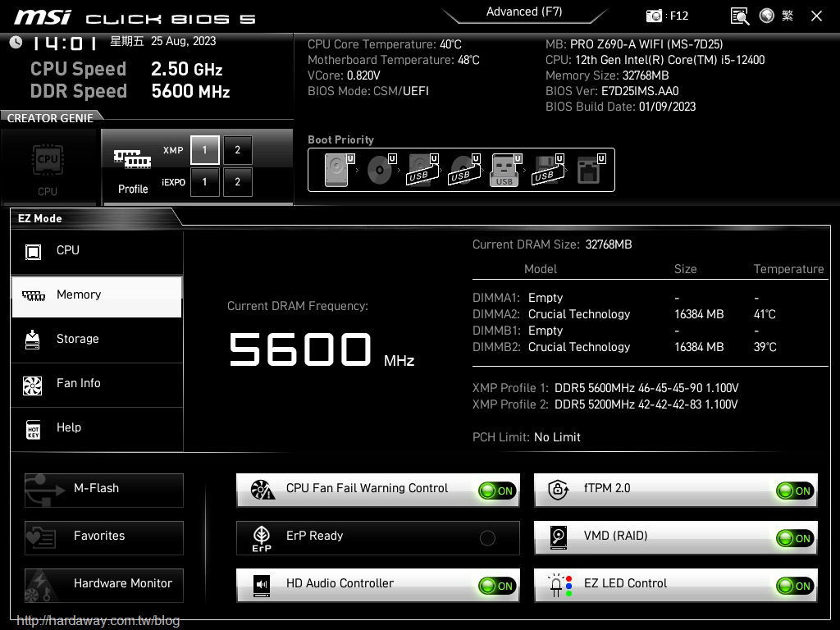840x630 pixels.
Task: Open the Storage section
Action: click(97, 340)
